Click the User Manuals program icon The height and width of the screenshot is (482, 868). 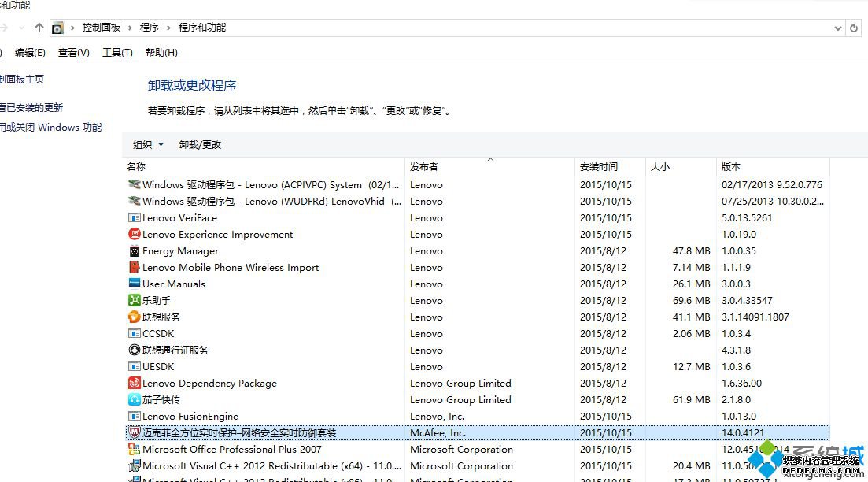pyautogui.click(x=134, y=284)
